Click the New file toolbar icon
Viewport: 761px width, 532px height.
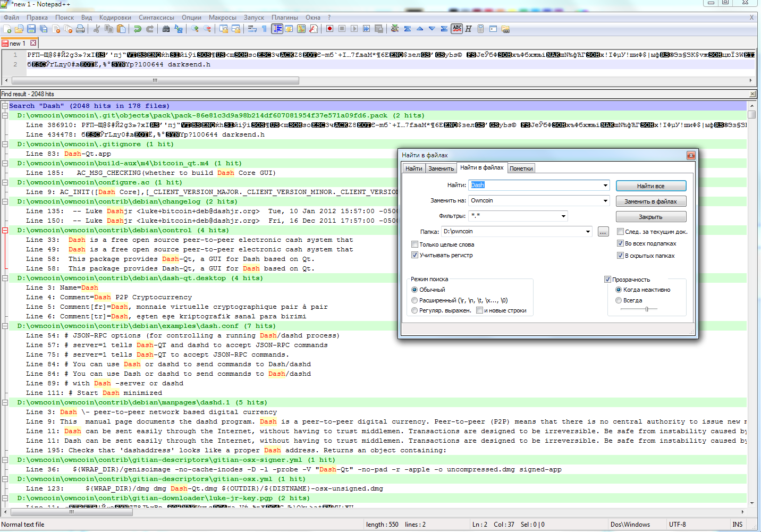point(7,29)
